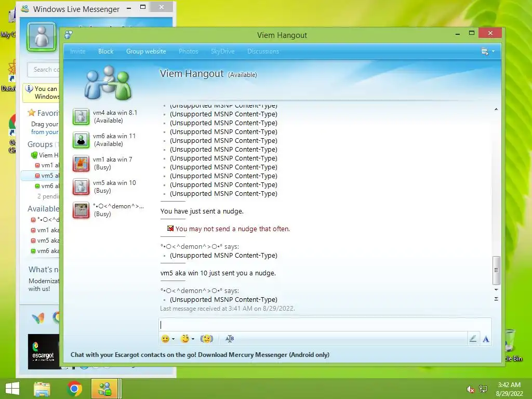Screen dimensions: 532x399
Task: Open Group website from the toolbar
Action: (146, 51)
